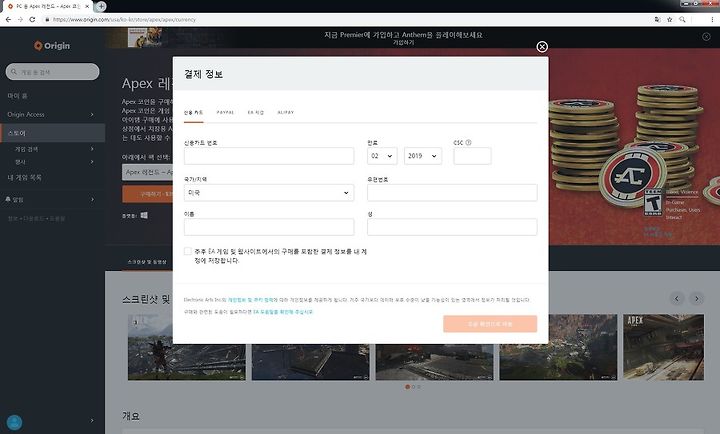Open the Chrome three-dot menu
The image size is (720, 434).
(712, 19)
